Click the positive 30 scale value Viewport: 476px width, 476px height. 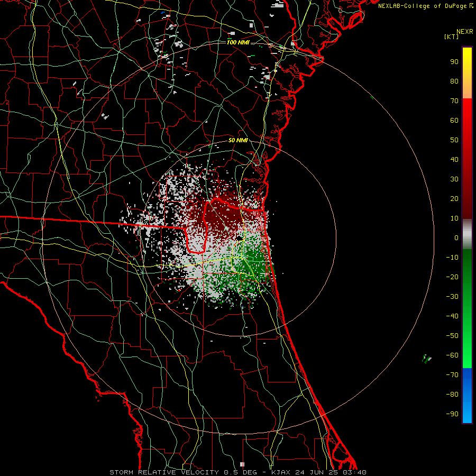click(454, 179)
